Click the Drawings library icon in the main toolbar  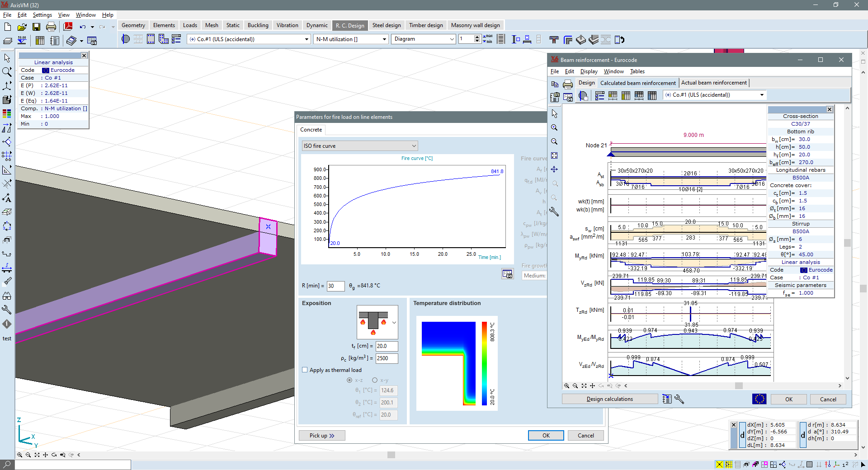coord(71,41)
